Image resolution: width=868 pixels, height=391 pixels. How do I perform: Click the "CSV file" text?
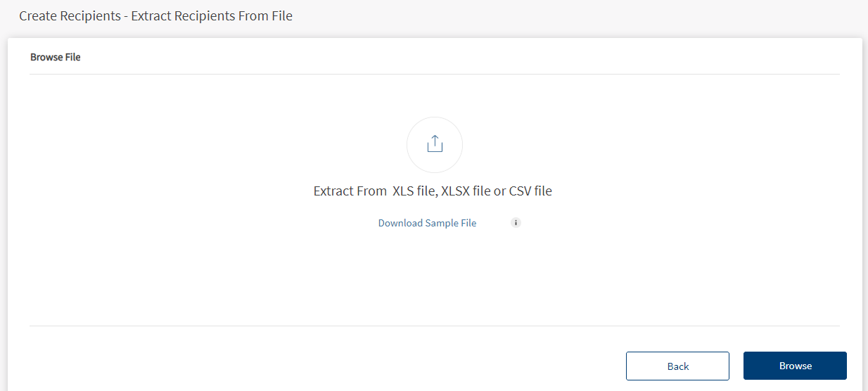(530, 191)
